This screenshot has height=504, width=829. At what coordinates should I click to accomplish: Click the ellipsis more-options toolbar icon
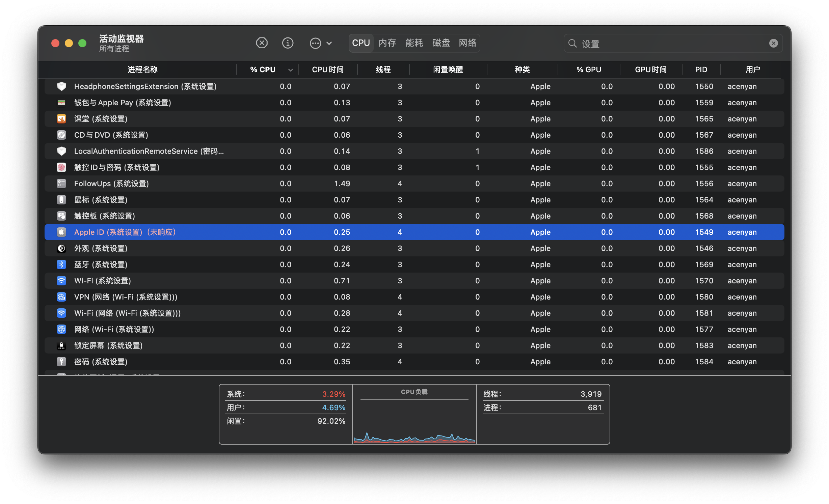[315, 43]
